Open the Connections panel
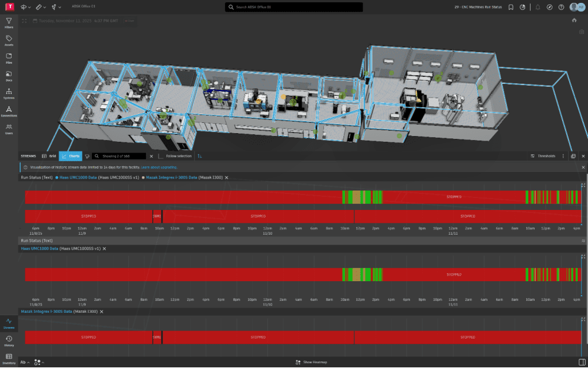The height and width of the screenshot is (369, 588). [9, 111]
